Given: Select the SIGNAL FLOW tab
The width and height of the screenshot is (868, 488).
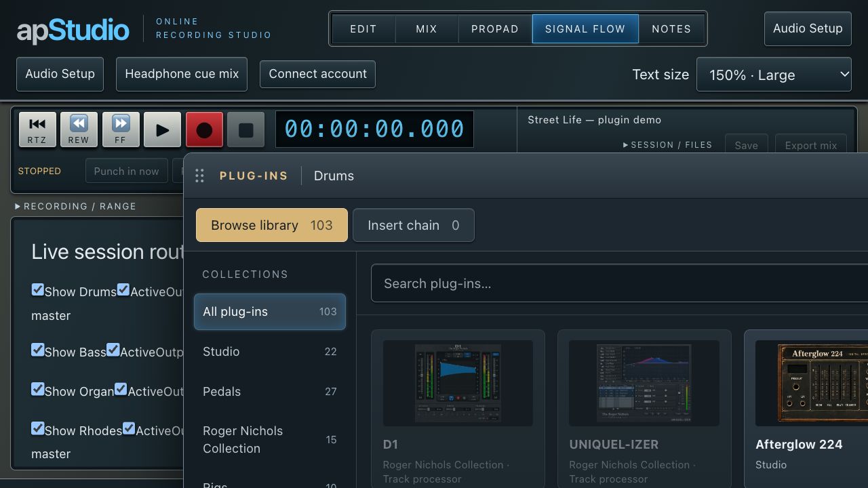Looking at the screenshot, I should [585, 29].
